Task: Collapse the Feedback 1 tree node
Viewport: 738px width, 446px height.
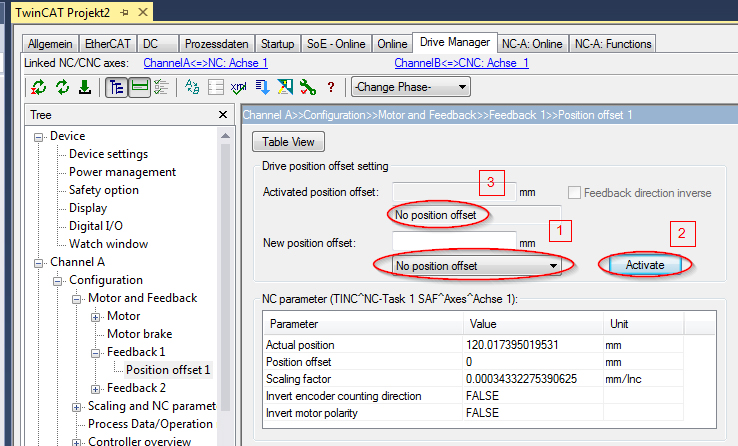Action: coord(95,353)
